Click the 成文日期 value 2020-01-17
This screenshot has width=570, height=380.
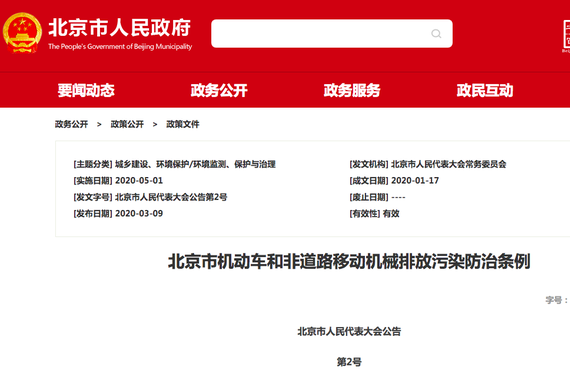pos(415,181)
